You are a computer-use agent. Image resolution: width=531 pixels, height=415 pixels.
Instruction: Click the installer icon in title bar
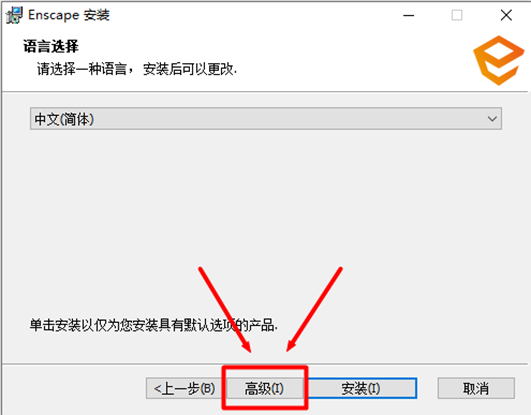pyautogui.click(x=14, y=15)
